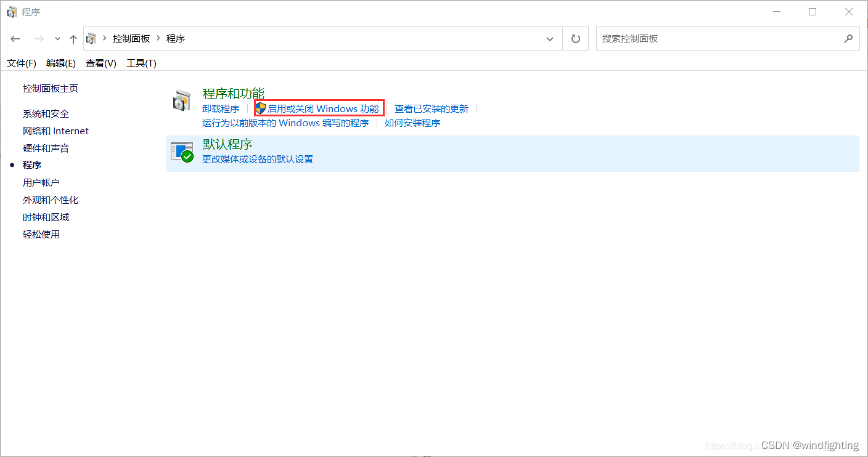Click 运行为以前版本的 Windows 编写的程序

(x=285, y=123)
